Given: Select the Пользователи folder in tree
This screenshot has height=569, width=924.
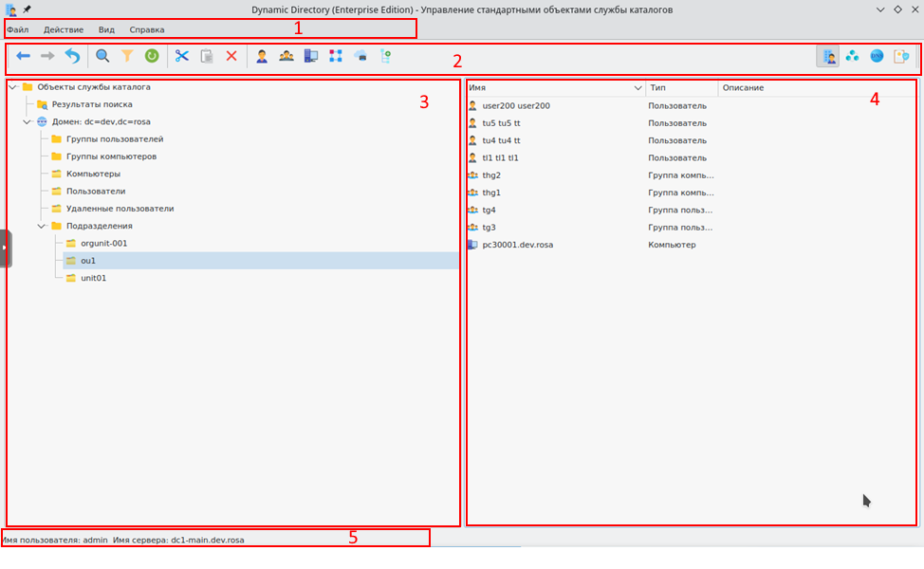Looking at the screenshot, I should click(x=95, y=191).
